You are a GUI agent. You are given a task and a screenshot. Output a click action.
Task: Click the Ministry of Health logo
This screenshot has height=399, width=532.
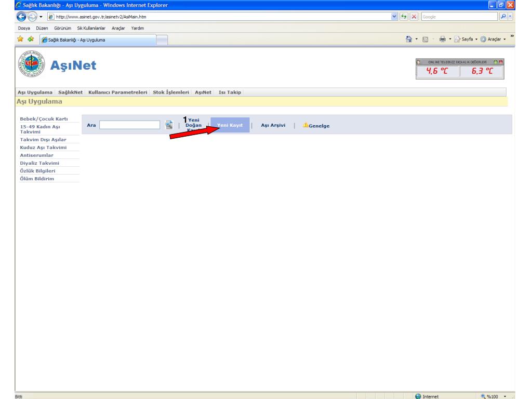(32, 64)
